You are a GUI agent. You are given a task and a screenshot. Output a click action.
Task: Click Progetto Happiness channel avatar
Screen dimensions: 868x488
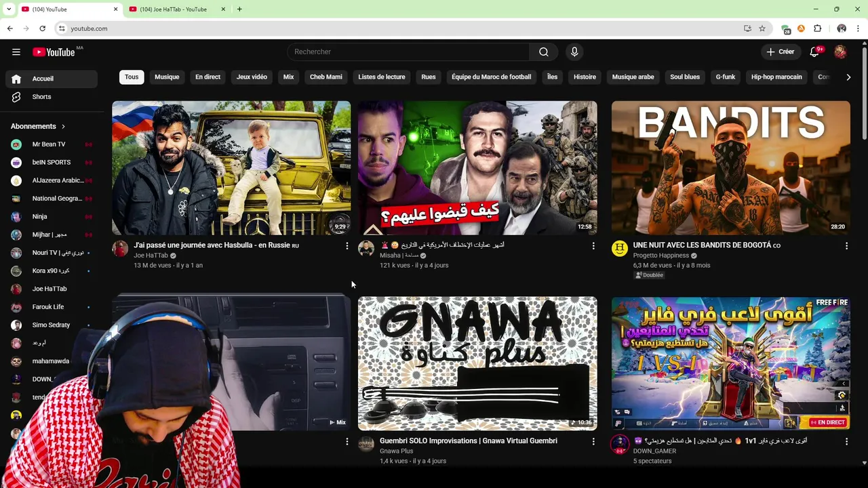coord(620,249)
